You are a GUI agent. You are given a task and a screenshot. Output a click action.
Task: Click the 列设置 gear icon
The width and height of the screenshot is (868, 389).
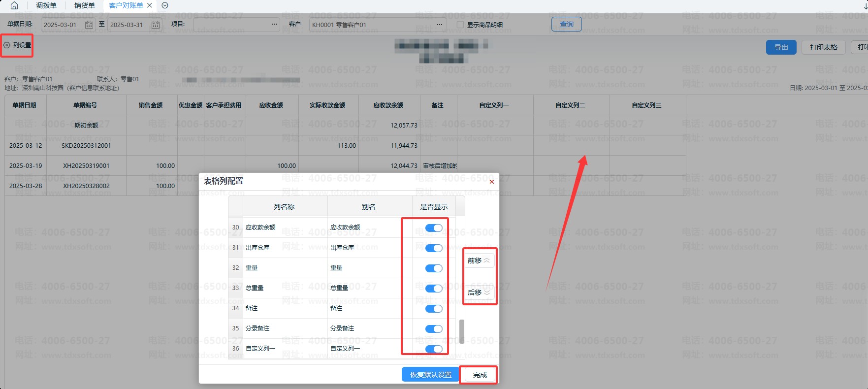click(7, 45)
